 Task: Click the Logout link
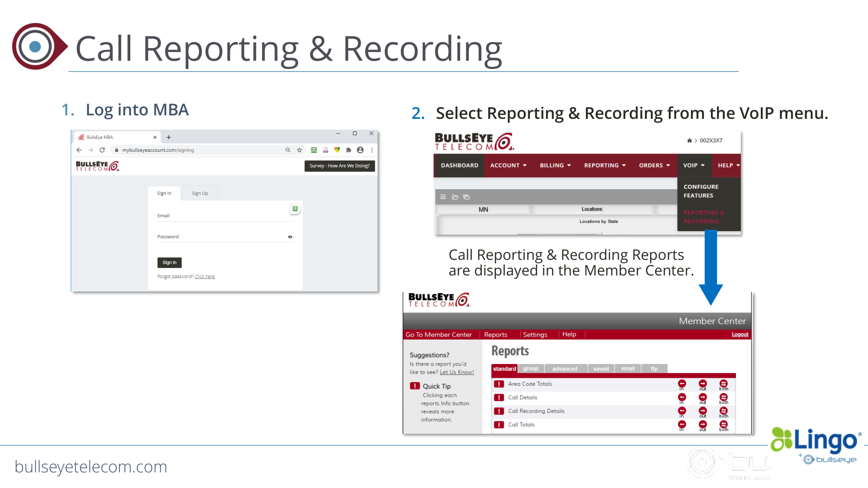click(740, 334)
